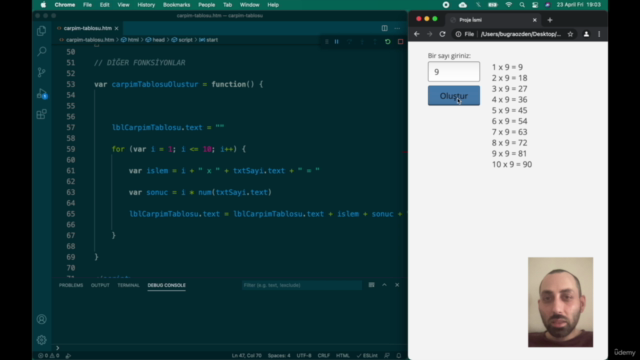The width and height of the screenshot is (640, 360).
Task: Open the Manage gear menu in VS Code
Action: 41,340
